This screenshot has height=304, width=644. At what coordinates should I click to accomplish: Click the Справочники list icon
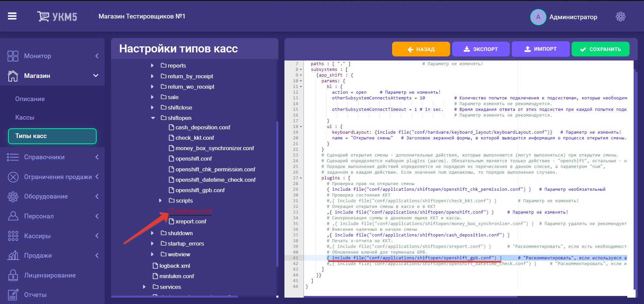(13, 157)
